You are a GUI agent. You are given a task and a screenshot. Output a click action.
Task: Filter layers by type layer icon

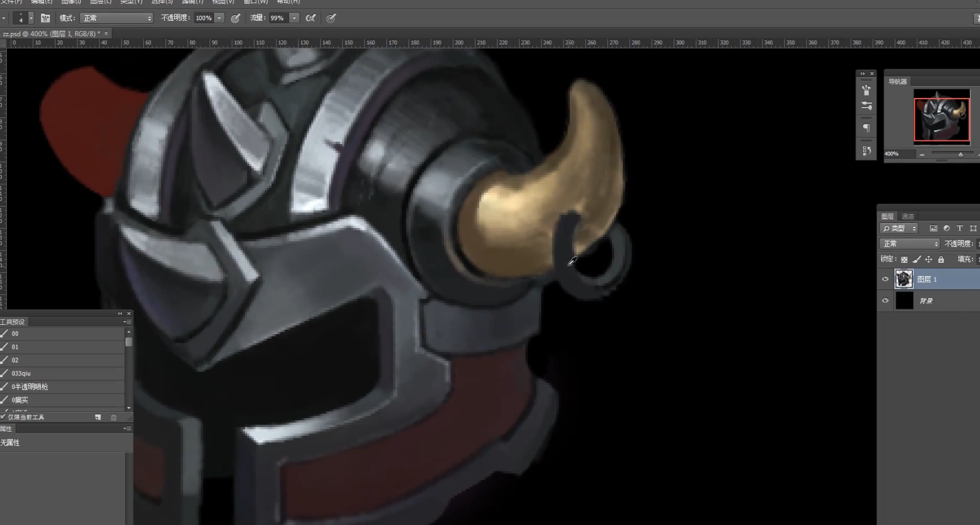[x=960, y=228]
